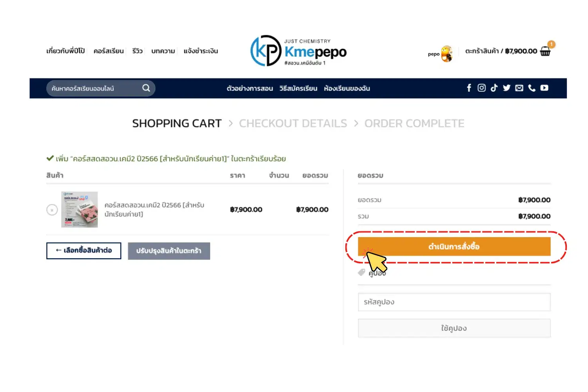
Task: Open the course product thumbnail
Action: coord(80,210)
